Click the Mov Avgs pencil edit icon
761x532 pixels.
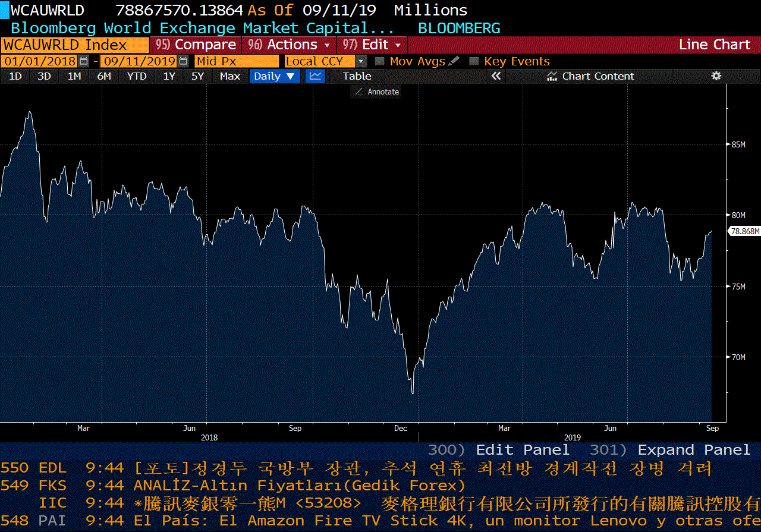(x=454, y=61)
